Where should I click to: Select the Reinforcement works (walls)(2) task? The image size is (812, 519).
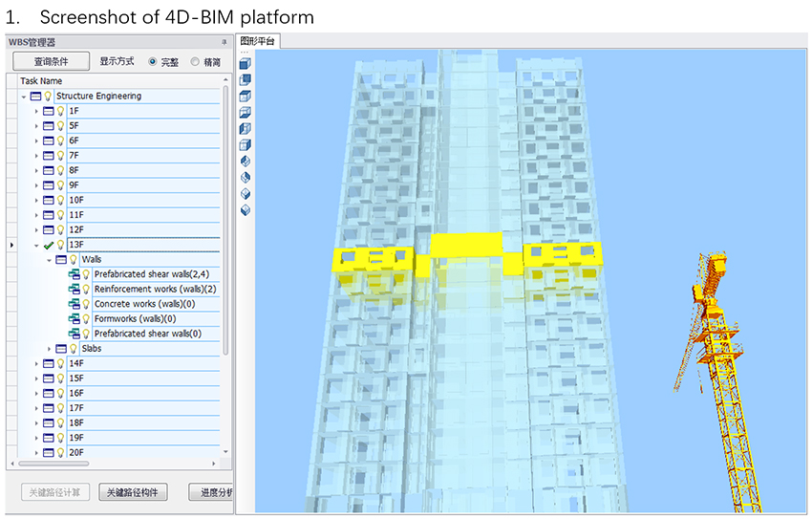coord(155,289)
